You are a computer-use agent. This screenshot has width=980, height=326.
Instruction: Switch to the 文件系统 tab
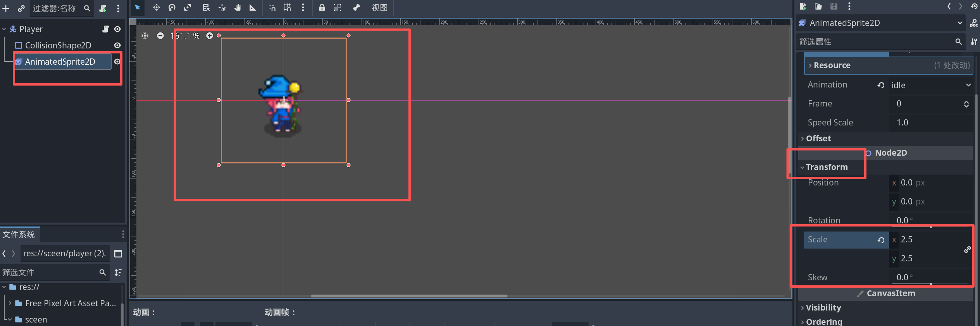pos(19,234)
